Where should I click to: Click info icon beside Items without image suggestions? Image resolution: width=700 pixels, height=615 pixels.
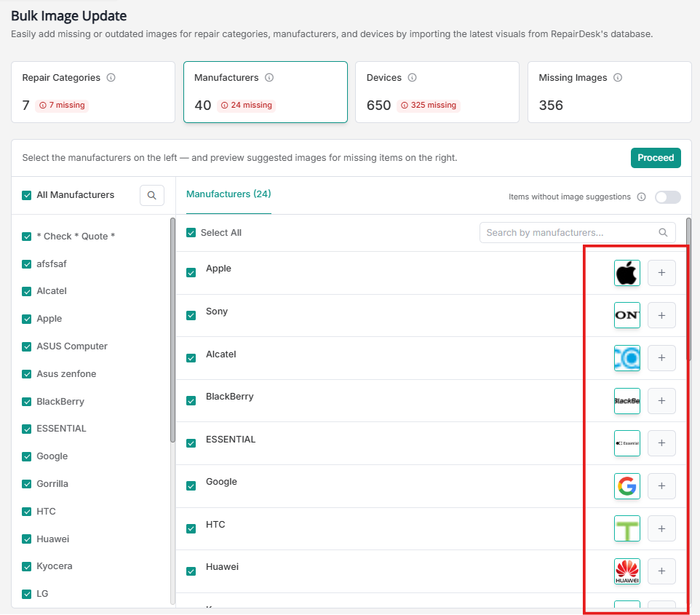(x=641, y=197)
